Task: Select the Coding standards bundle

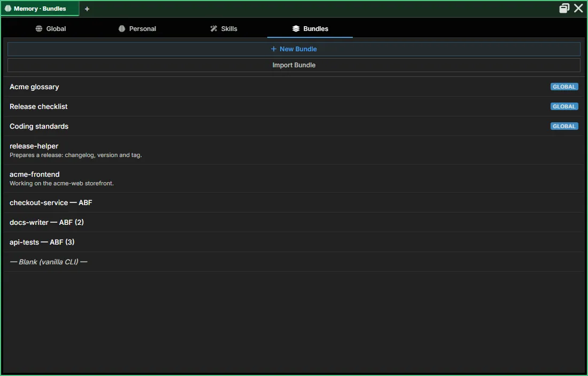Action: (294, 126)
